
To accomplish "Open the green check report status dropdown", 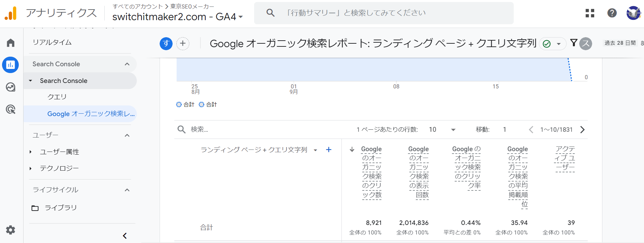I will 553,44.
